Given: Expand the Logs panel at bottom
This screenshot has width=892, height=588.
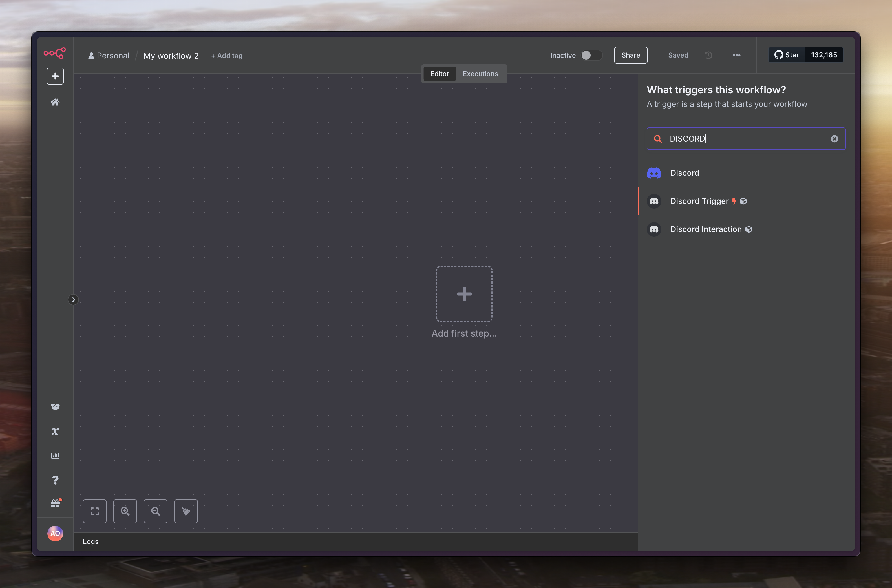Looking at the screenshot, I should click(91, 541).
